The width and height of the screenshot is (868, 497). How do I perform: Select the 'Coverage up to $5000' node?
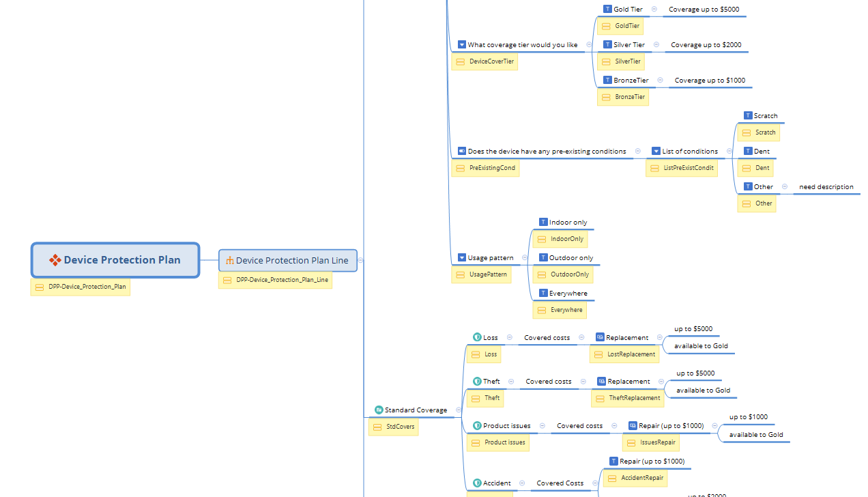(x=704, y=10)
